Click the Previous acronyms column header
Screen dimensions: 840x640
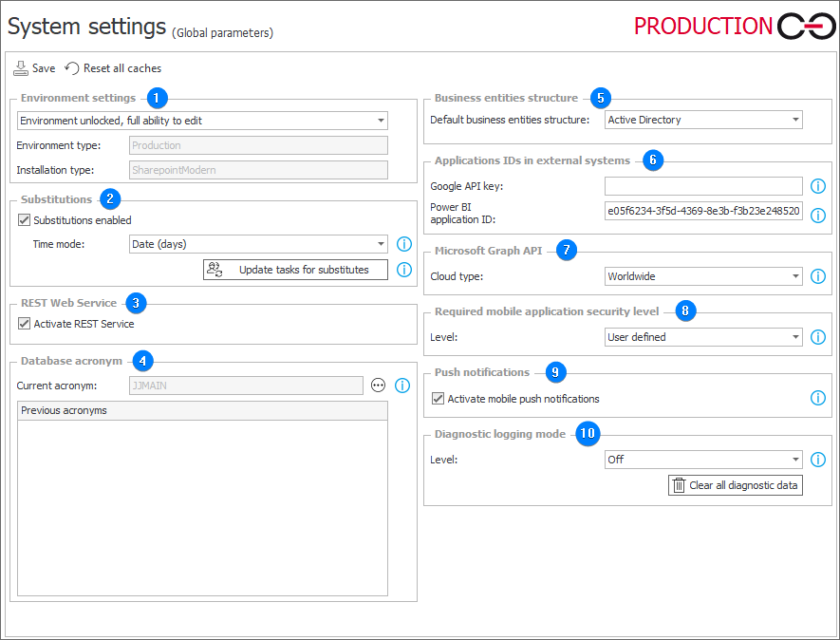[x=202, y=410]
